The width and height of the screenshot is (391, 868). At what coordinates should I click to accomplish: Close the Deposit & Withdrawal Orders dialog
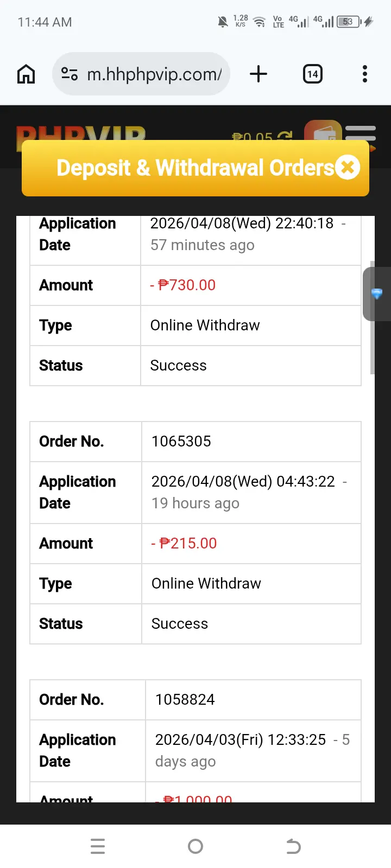pyautogui.click(x=348, y=167)
